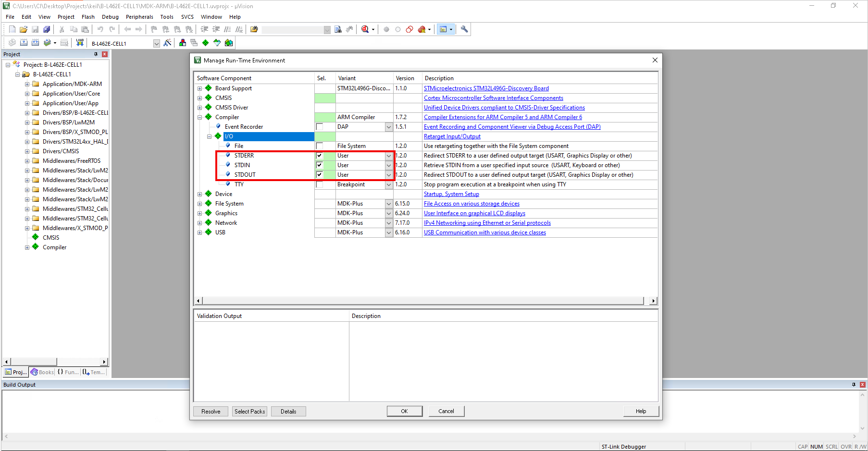Click the Insert/Remove Breakpoint icon
Screen dimensions: 868x451
tap(386, 29)
